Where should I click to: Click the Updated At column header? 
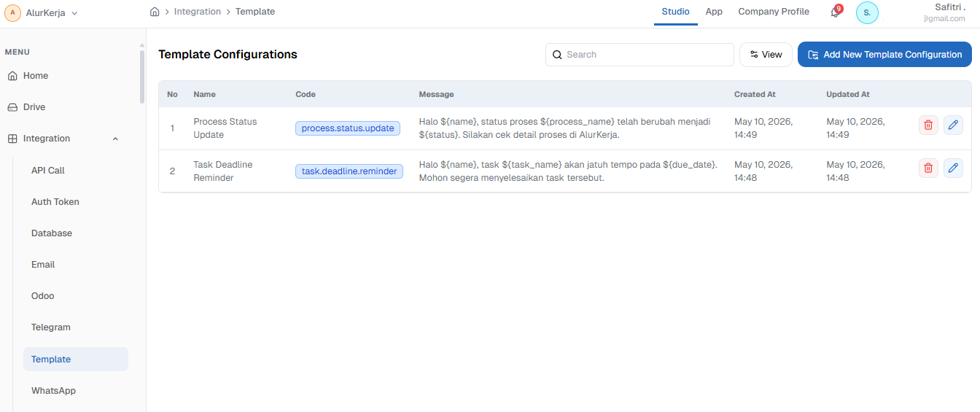[848, 94]
